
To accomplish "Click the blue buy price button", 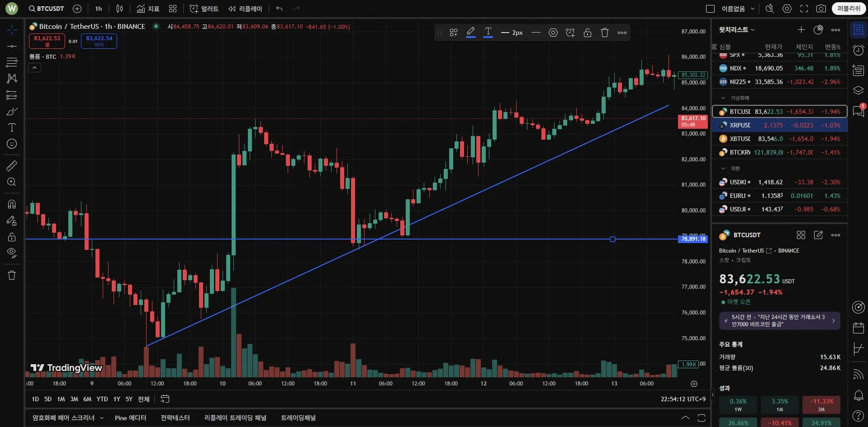I will [99, 41].
